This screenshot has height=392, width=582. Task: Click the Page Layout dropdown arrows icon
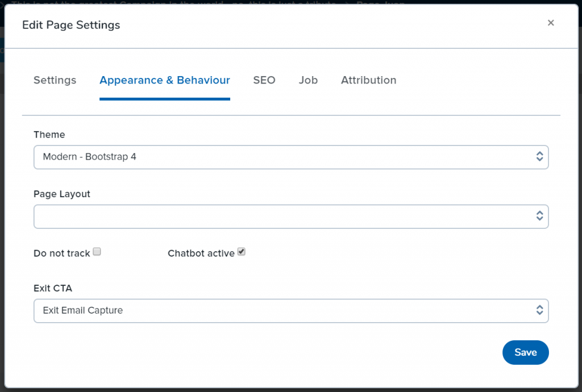(540, 216)
